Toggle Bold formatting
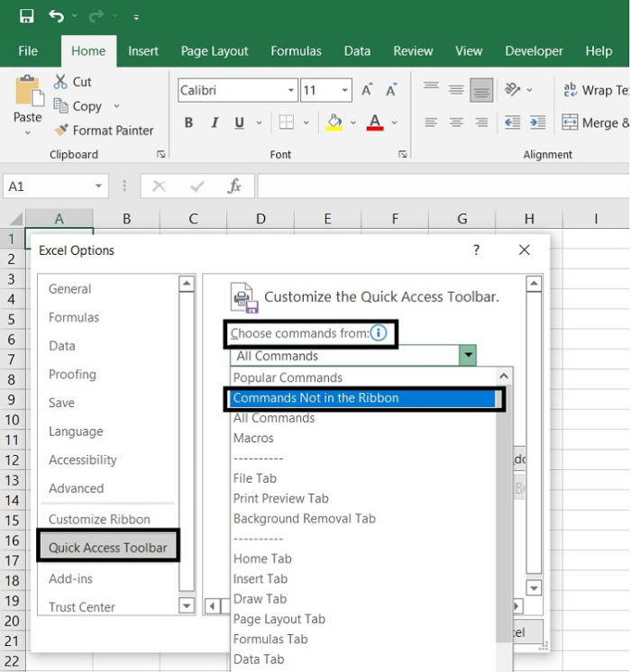This screenshot has height=672, width=631. tap(188, 123)
